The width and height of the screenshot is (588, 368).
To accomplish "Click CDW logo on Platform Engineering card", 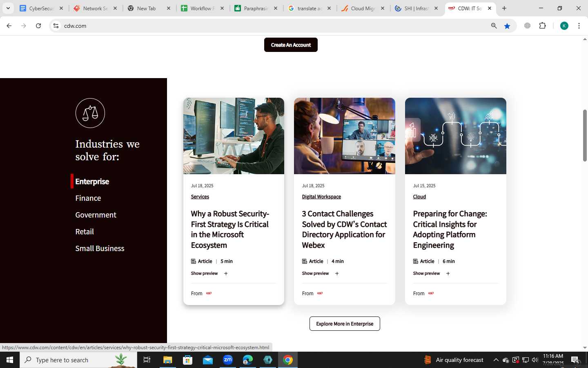I will tap(431, 293).
